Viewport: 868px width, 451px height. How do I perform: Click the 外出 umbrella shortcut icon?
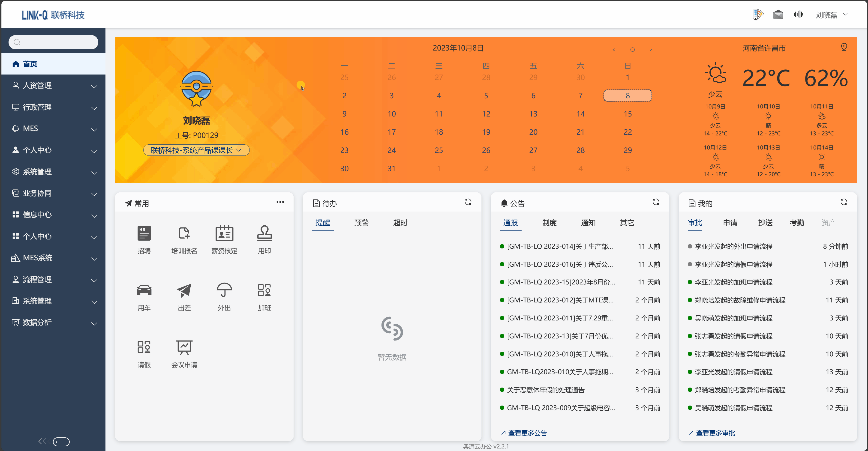224,290
